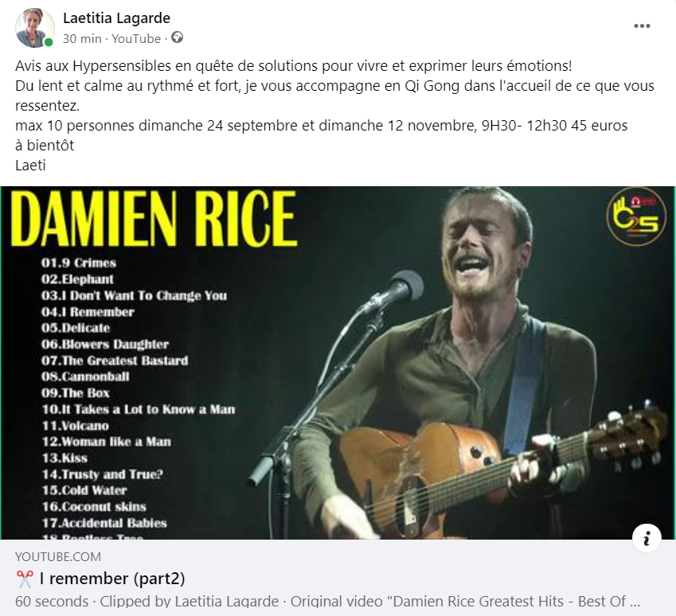Image resolution: width=676 pixels, height=616 pixels.
Task: Click the info icon on video thumbnail
Action: click(647, 537)
